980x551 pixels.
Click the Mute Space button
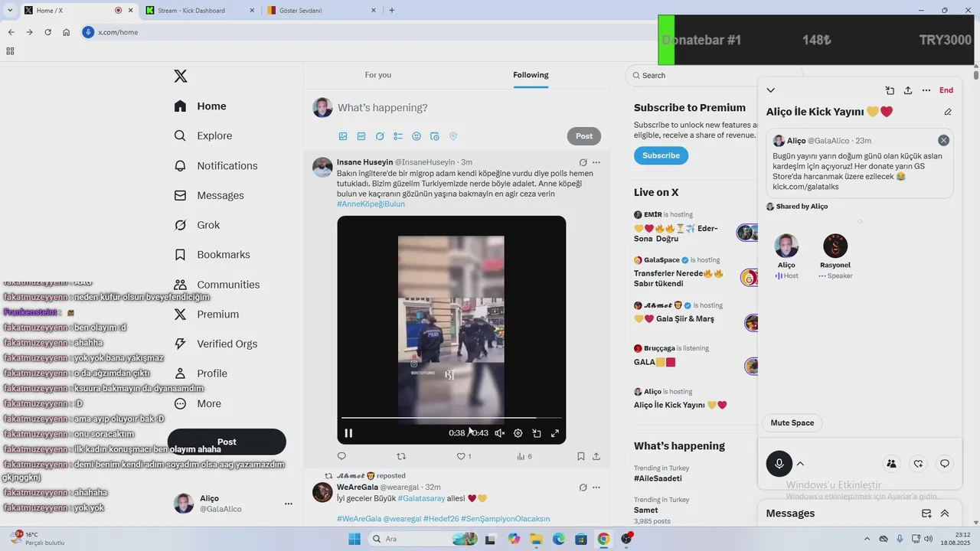(x=792, y=423)
